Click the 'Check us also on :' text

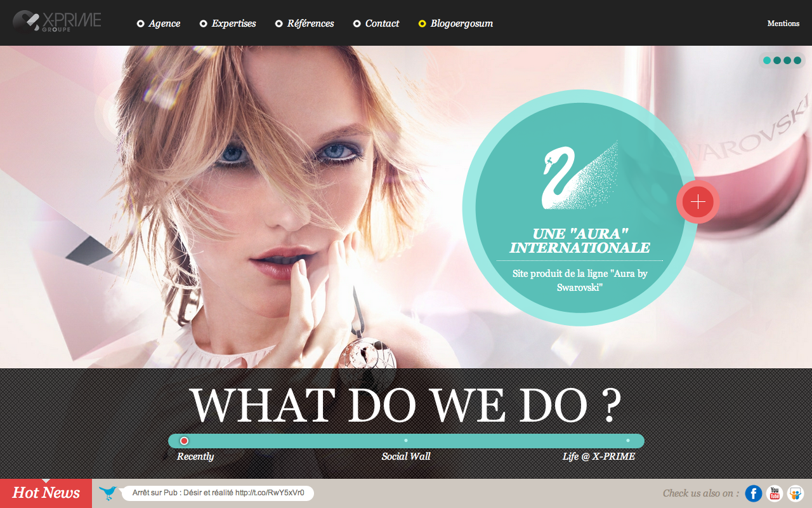tap(701, 493)
